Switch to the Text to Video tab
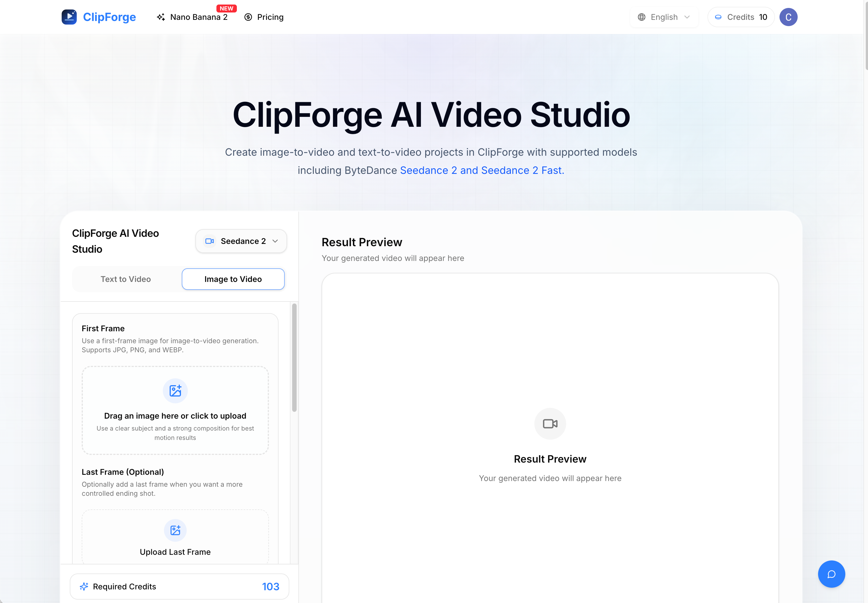Screen dimensions: 868x603 click(x=126, y=279)
